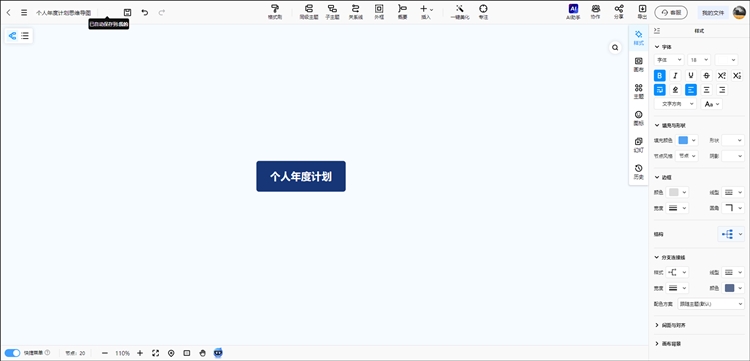Click the share (分享) icon
750x361 pixels.
pos(619,12)
